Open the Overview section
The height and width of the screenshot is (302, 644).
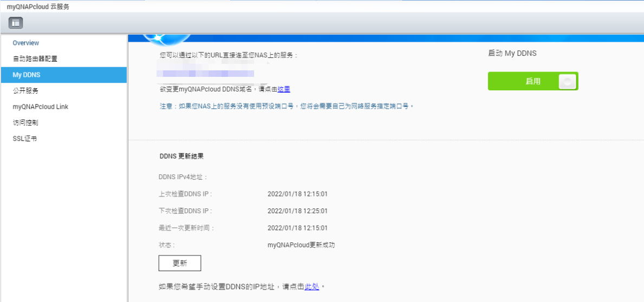point(26,43)
